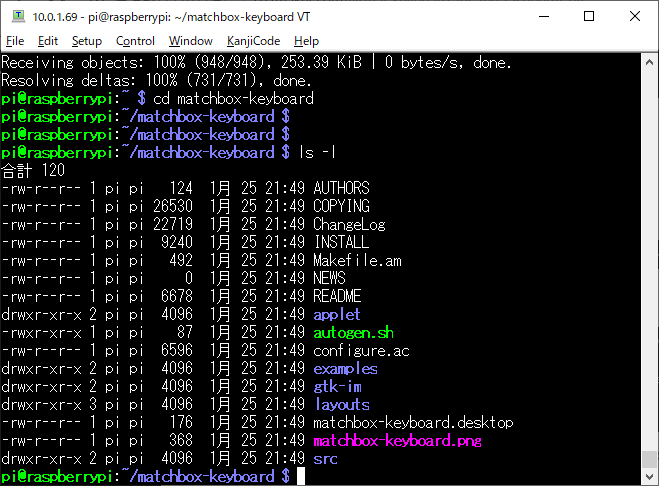Viewport: 659px width, 486px height.
Task: Click the 'ls -l' command text
Action: 317,152
